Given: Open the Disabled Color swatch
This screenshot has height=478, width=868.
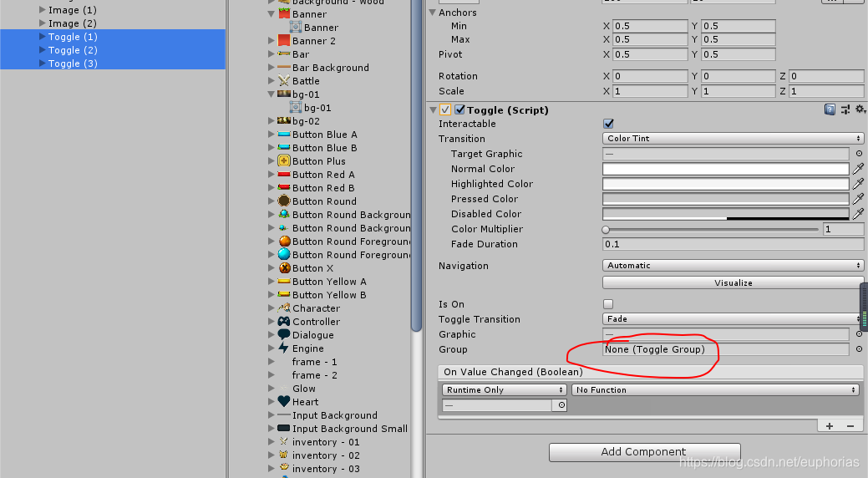Looking at the screenshot, I should 726,214.
